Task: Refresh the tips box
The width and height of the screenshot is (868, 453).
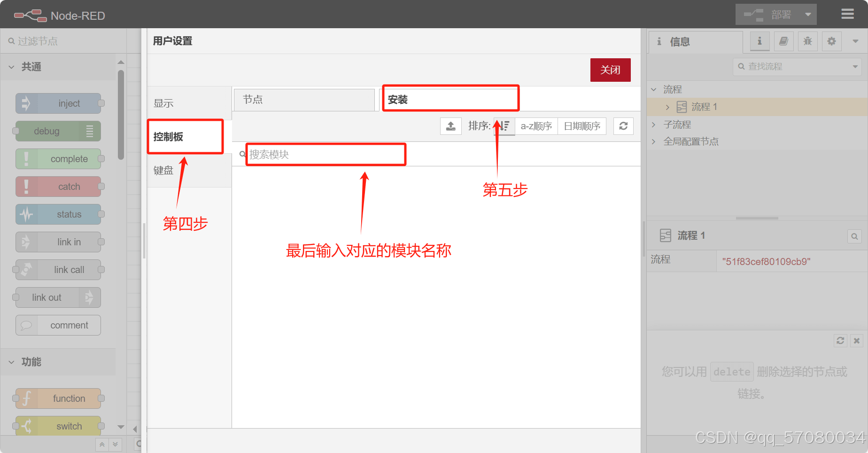Action: (x=840, y=341)
